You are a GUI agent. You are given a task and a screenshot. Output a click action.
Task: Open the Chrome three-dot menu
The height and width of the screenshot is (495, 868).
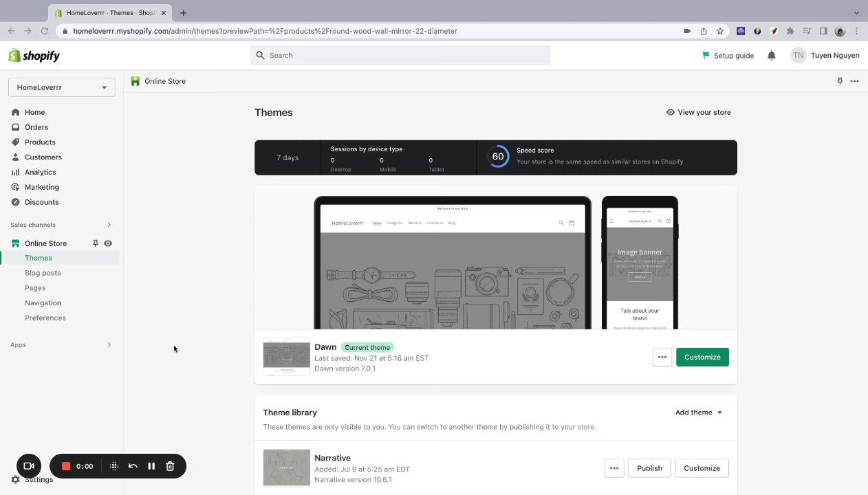click(x=856, y=31)
